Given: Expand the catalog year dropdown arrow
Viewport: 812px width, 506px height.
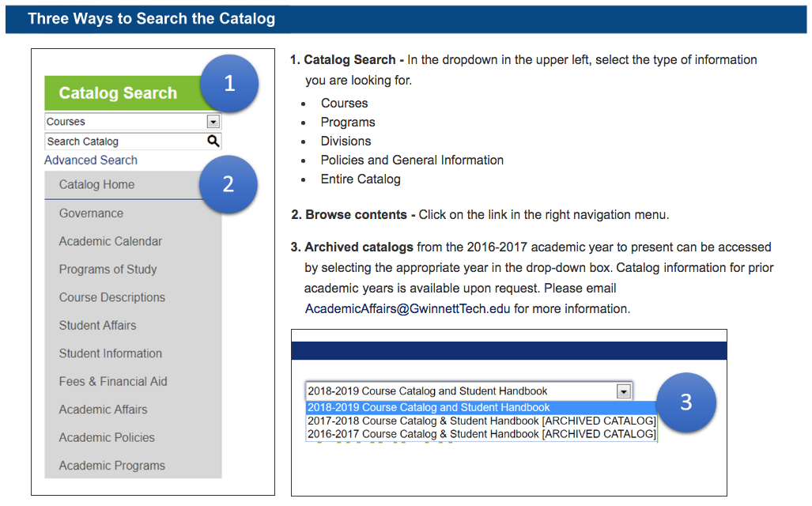Looking at the screenshot, I should click(623, 391).
